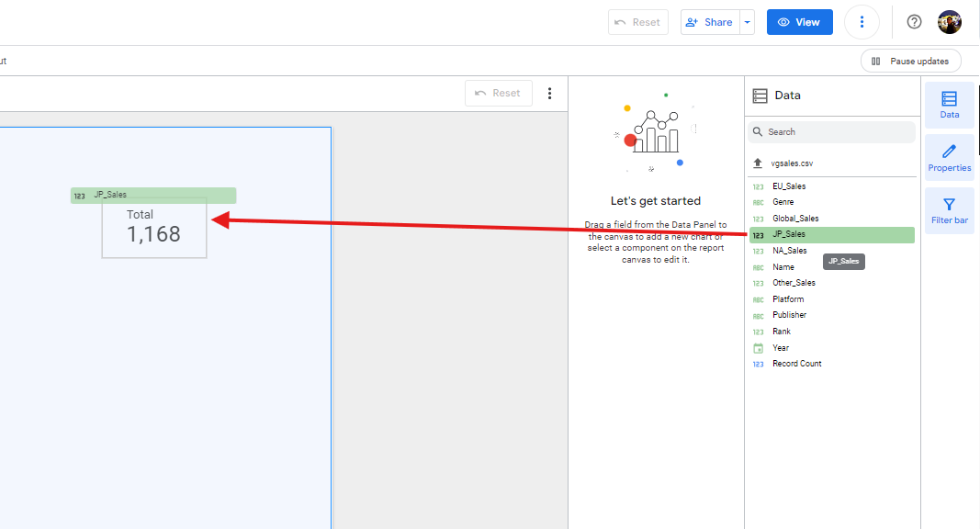Click the Share button
980x529 pixels.
710,22
